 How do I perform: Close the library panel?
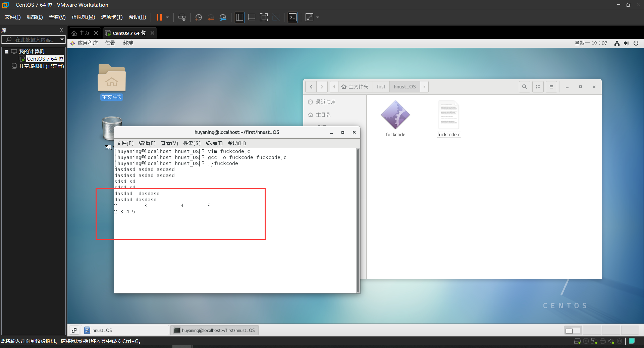point(61,30)
